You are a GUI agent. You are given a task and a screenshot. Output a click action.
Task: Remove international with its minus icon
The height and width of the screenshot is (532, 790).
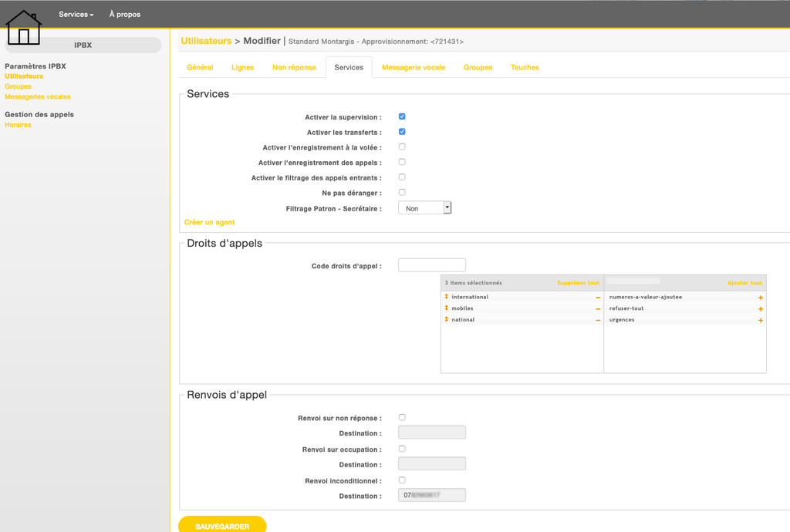click(x=598, y=298)
